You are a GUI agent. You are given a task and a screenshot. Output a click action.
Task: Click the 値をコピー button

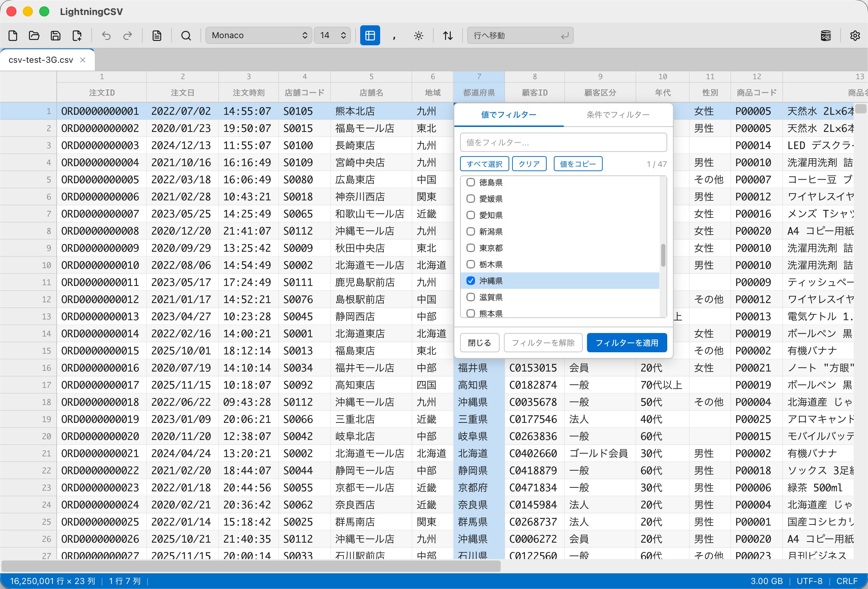click(x=578, y=164)
